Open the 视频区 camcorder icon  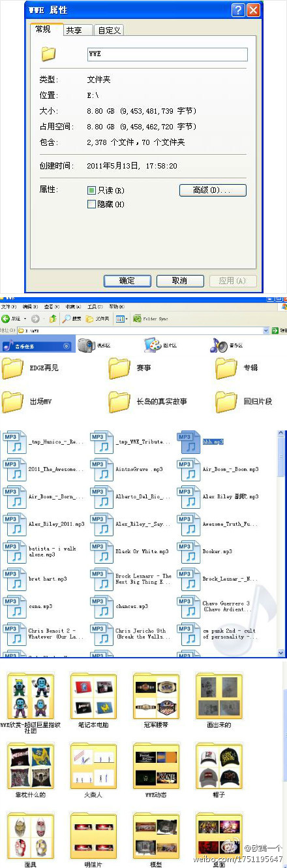tap(86, 345)
